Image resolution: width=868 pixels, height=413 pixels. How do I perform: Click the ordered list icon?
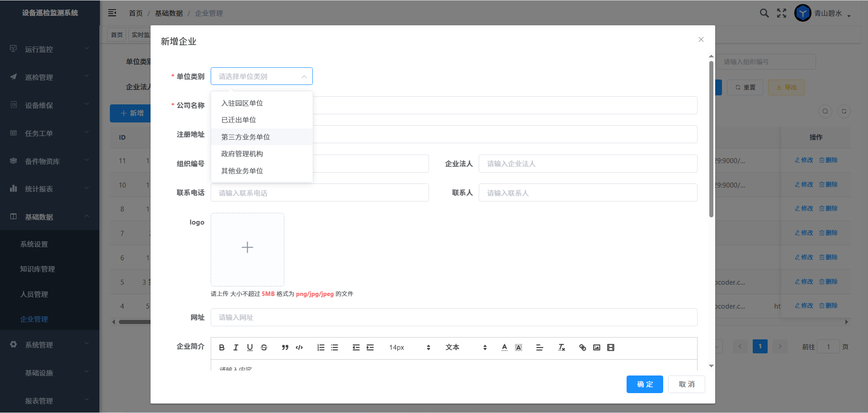pyautogui.click(x=321, y=347)
